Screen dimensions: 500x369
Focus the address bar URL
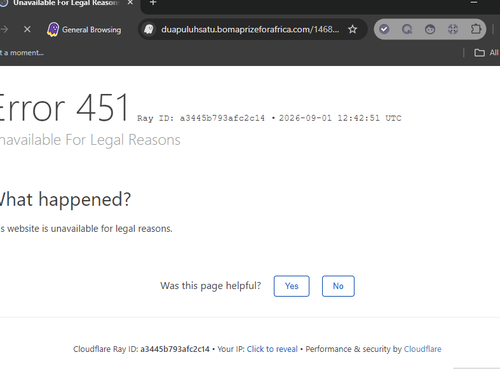click(250, 29)
